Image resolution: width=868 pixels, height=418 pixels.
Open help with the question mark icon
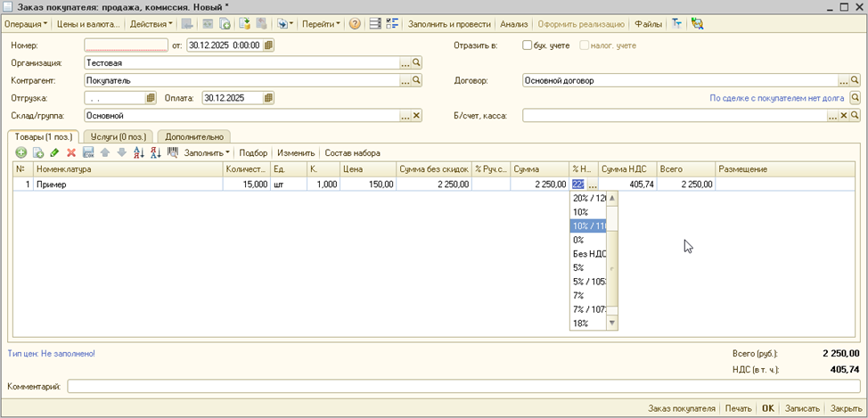[355, 23]
